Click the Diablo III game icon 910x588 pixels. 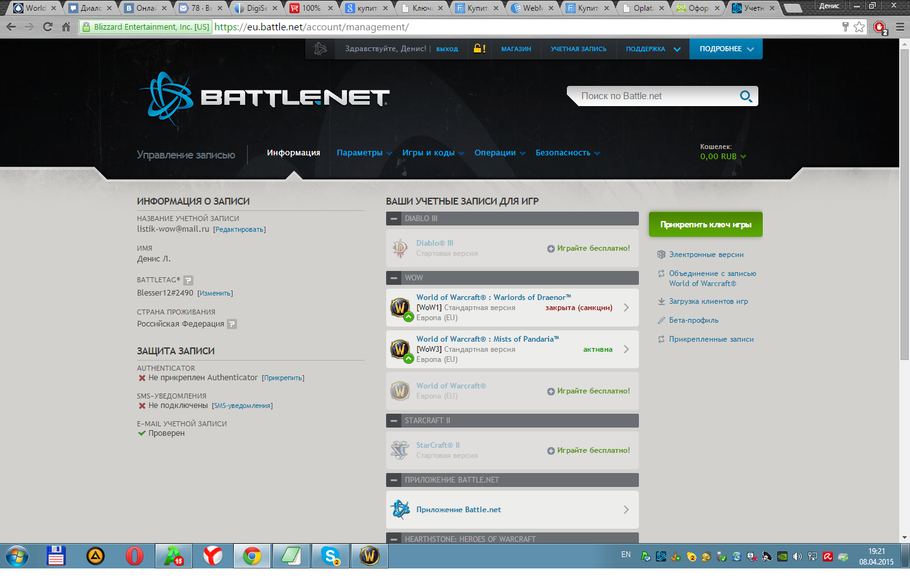400,248
